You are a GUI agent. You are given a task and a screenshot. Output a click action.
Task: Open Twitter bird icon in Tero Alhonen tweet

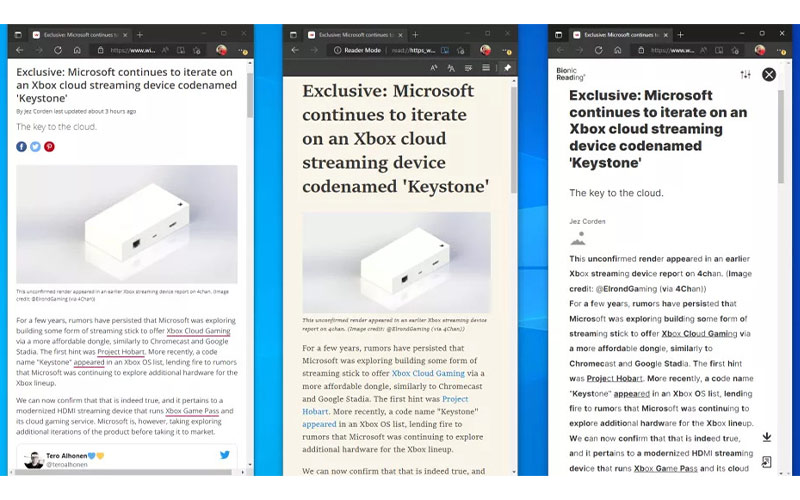tap(225, 455)
